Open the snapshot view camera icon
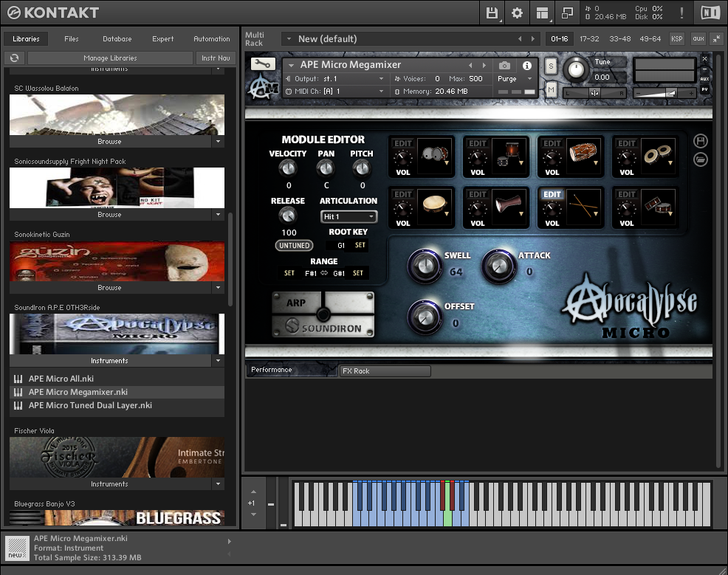The image size is (728, 575). [x=505, y=66]
